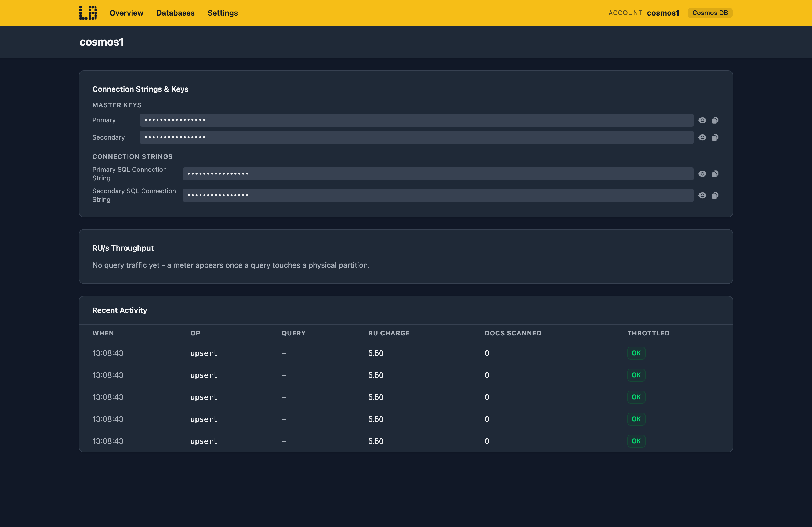Show the Primary SQL Connection String value

click(702, 174)
